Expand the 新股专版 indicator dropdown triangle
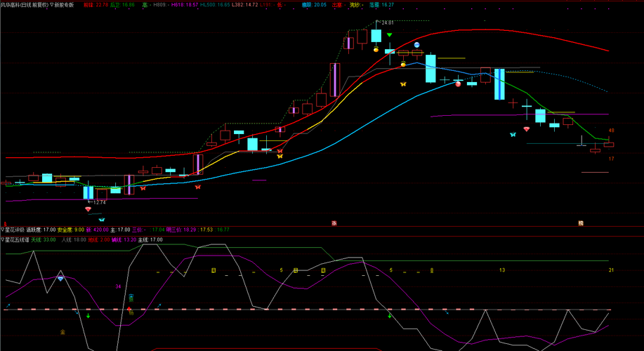The height and width of the screenshot is (351, 644). tap(52, 5)
